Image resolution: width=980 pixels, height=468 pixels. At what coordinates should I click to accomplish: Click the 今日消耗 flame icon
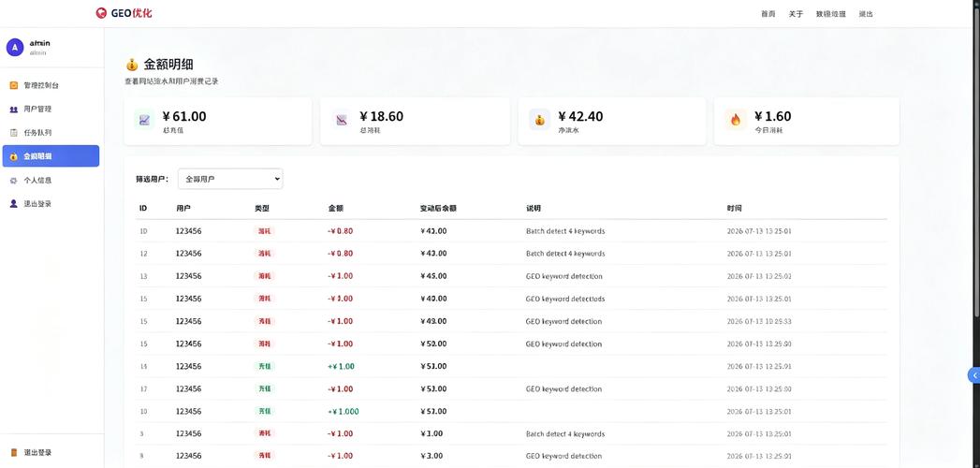point(735,120)
